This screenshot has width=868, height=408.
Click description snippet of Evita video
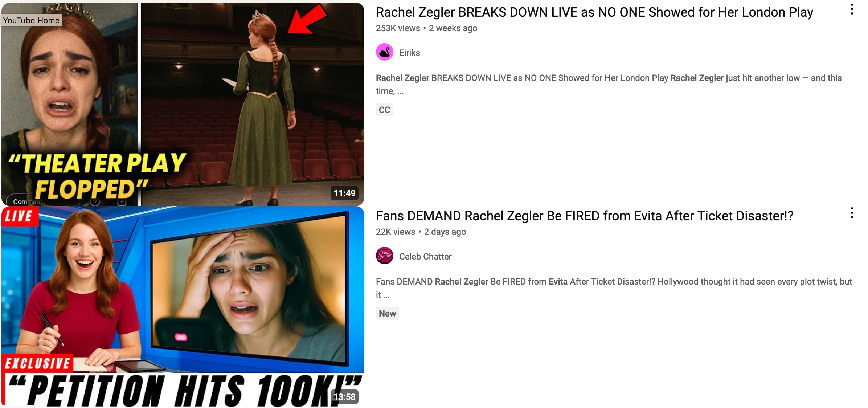tap(614, 288)
